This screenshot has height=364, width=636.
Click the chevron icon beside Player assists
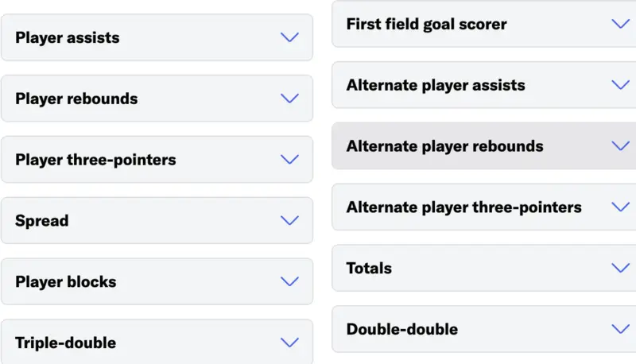coord(289,37)
